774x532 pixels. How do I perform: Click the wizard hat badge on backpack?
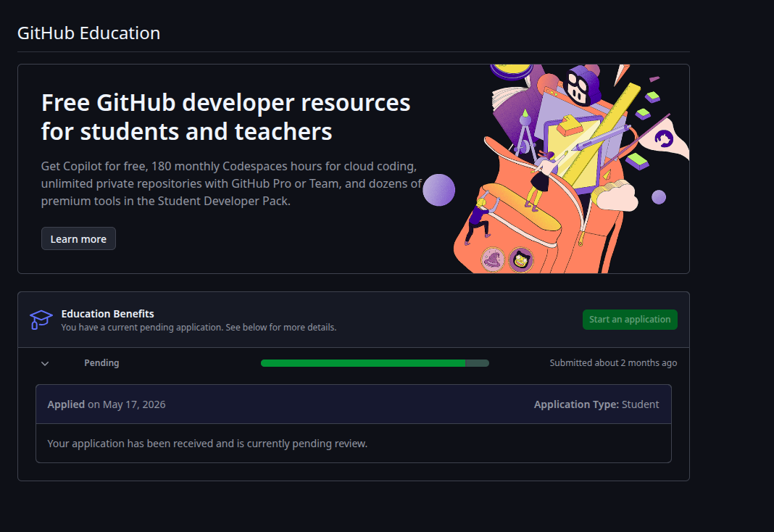click(x=493, y=259)
